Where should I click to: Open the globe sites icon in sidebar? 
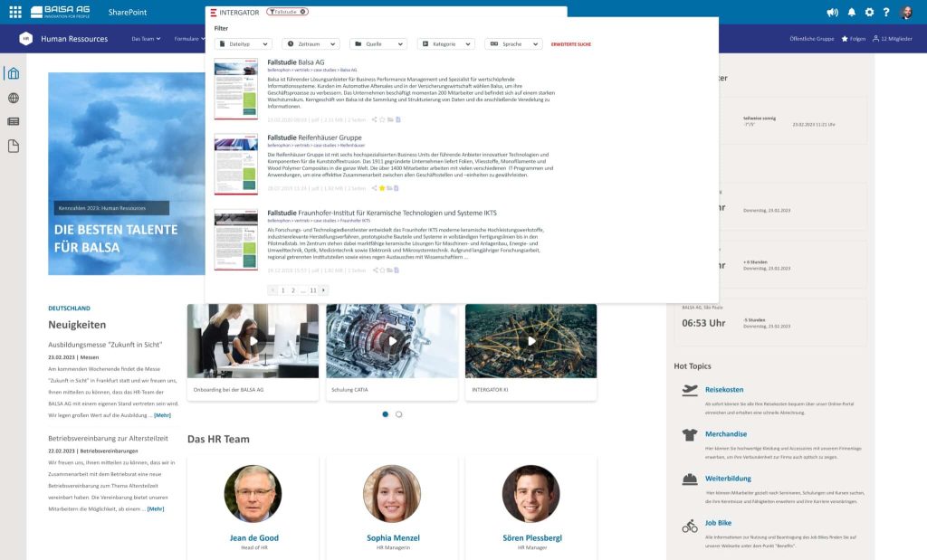13,98
